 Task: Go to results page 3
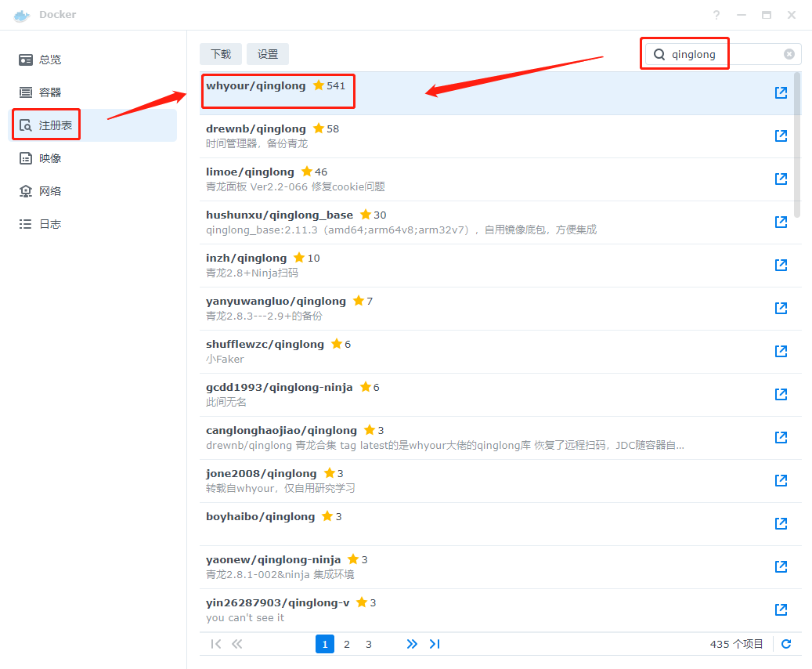point(369,644)
